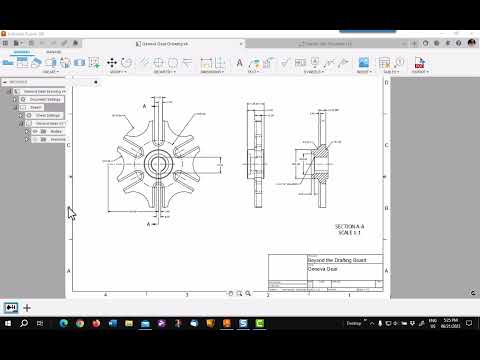The height and width of the screenshot is (360, 480).
Task: Click the Pan hand icon under the sheet
Action: pyautogui.click(x=230, y=293)
